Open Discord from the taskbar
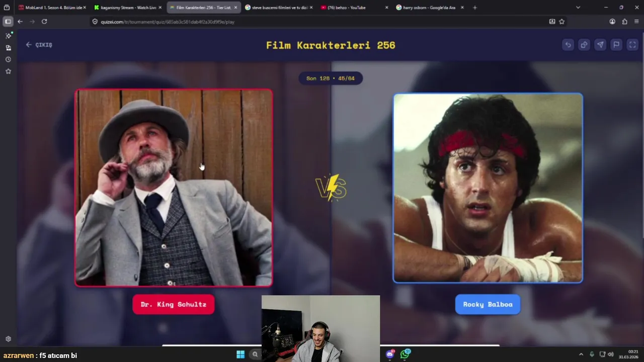644x362 pixels. pyautogui.click(x=390, y=354)
